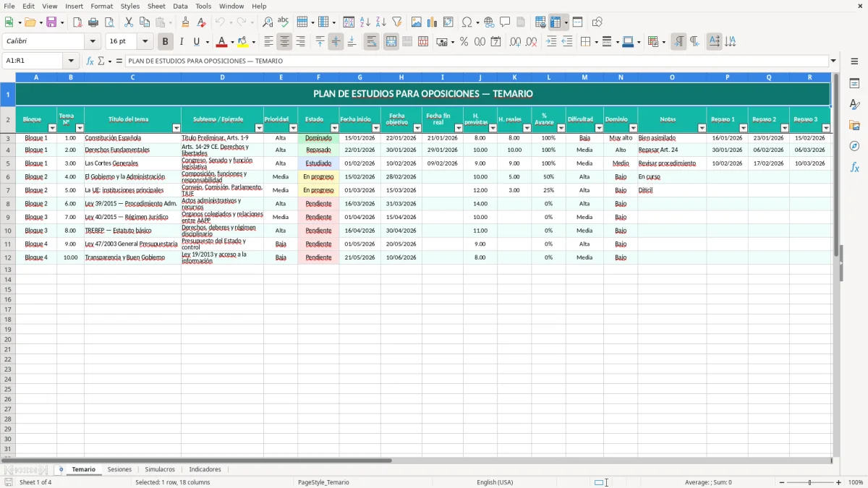Activate Clone Formatting paintbrush
This screenshot has width=868, height=488.
pos(186,22)
